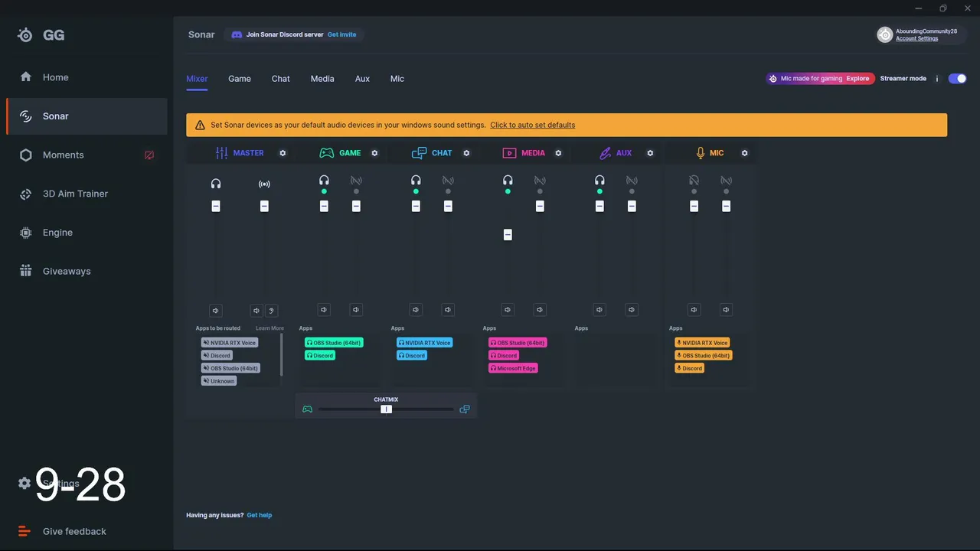The height and width of the screenshot is (551, 980).
Task: Select the Mixer tab
Action: point(197,79)
